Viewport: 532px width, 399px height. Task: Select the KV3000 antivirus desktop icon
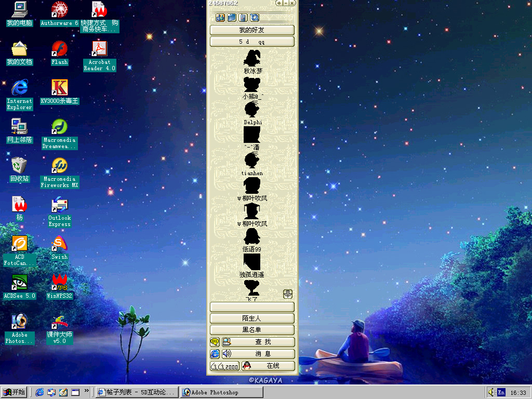(x=60, y=92)
